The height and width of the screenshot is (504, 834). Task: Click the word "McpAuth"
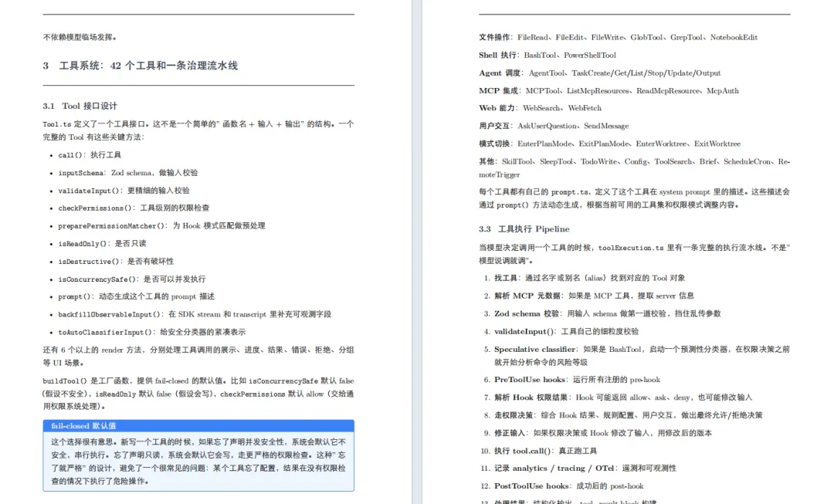coord(722,91)
